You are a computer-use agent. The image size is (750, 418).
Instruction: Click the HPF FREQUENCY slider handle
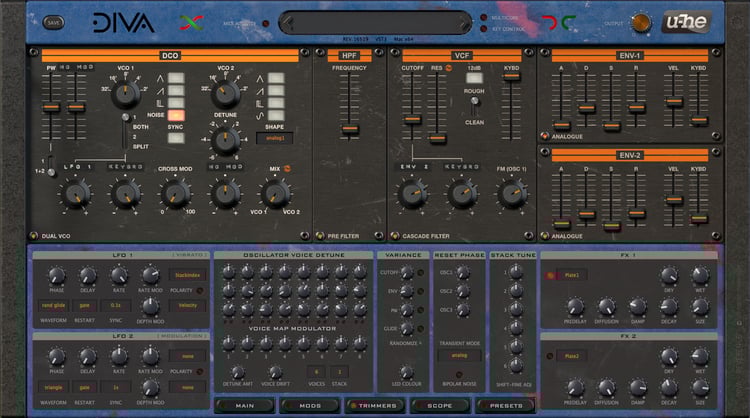click(350, 129)
